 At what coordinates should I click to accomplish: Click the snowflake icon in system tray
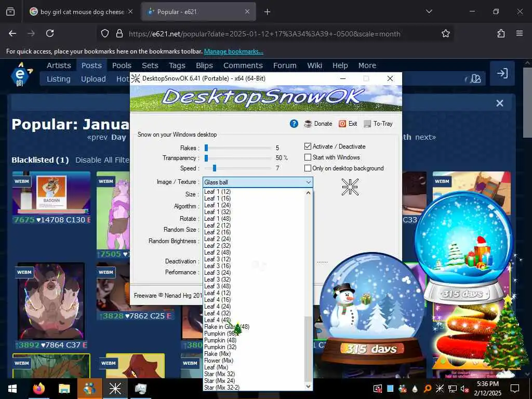[x=440, y=389]
